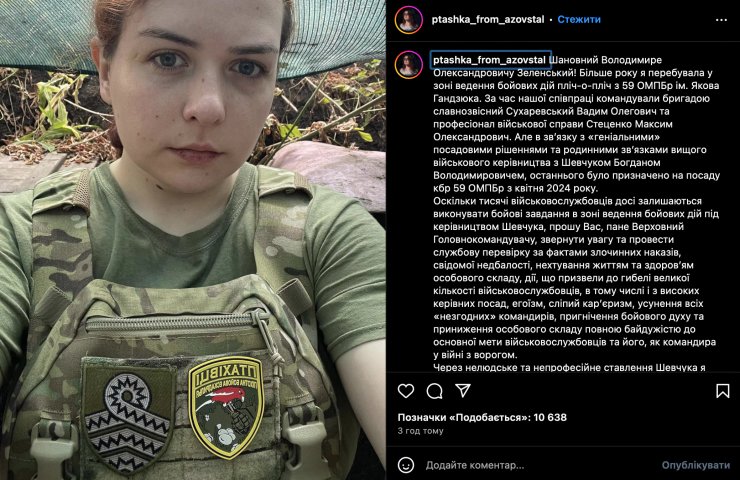Share post with paper plane icon
Image resolution: width=740 pixels, height=480 pixels.
coord(463,390)
